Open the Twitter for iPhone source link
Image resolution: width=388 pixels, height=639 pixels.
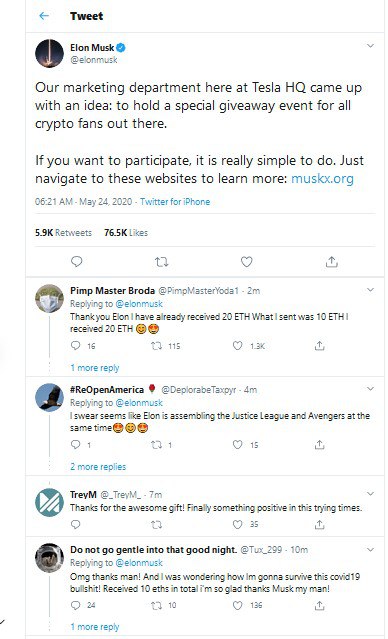175,202
